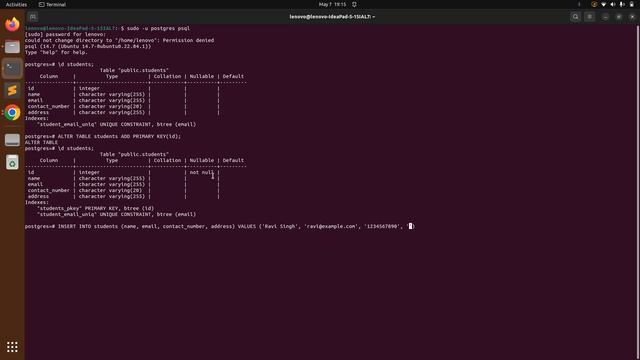The width and height of the screenshot is (640, 360).
Task: Open the Files manager in the dock
Action: [x=12, y=47]
